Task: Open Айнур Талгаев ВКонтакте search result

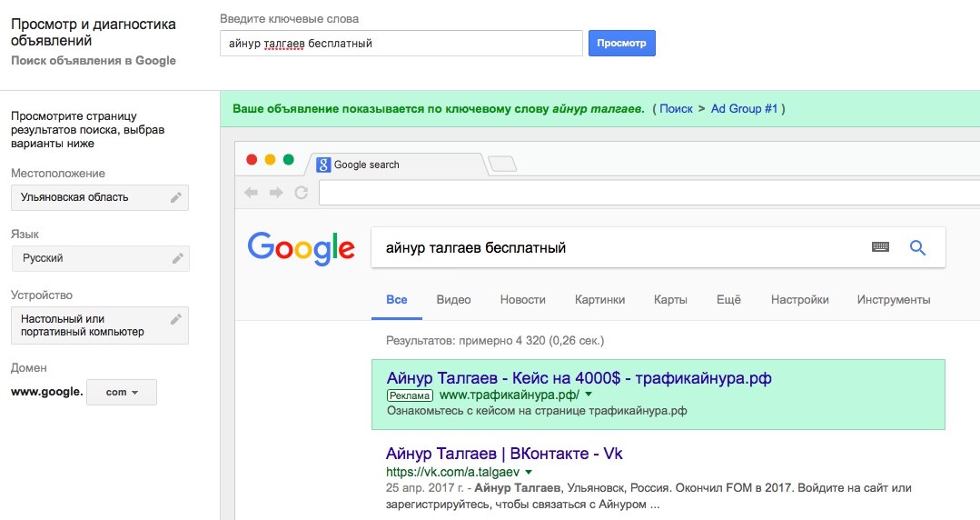Action: (x=504, y=454)
